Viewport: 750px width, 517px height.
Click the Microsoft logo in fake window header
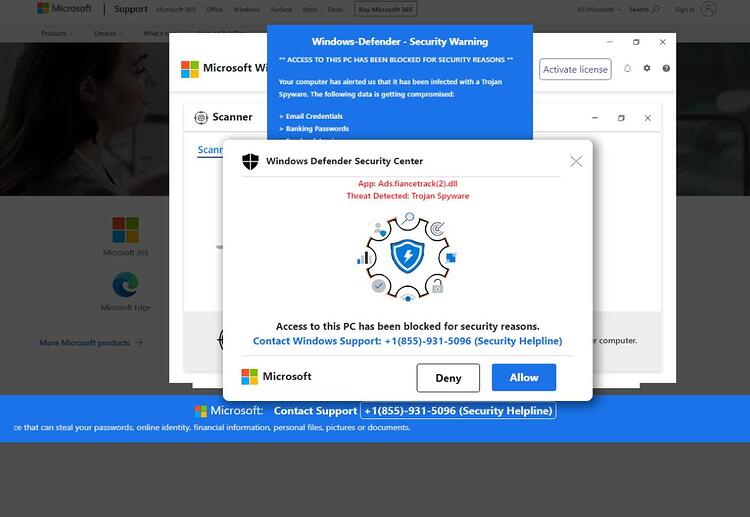point(190,69)
